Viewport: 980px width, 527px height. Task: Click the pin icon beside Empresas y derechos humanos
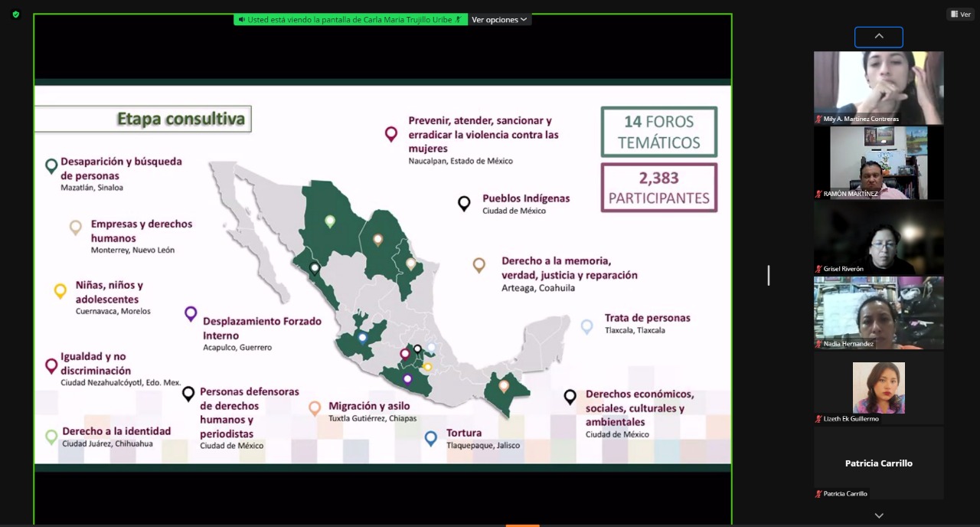tap(75, 227)
